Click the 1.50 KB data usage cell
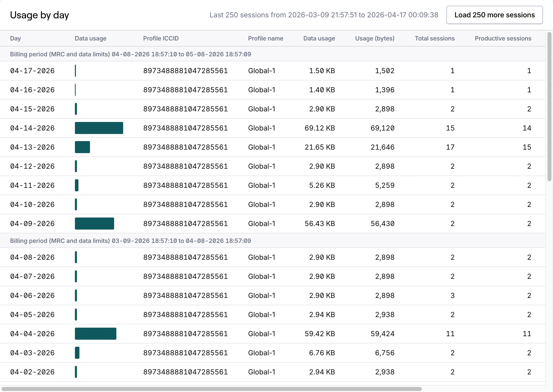Image resolution: width=553 pixels, height=392 pixels. (x=322, y=71)
